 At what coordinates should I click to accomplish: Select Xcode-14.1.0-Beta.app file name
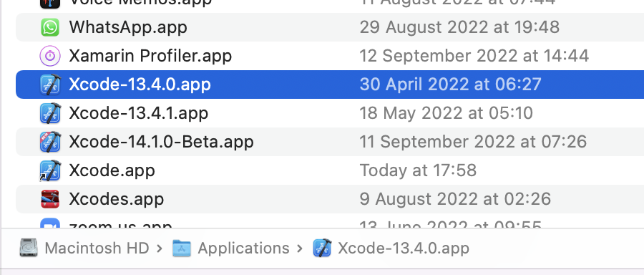tap(162, 142)
